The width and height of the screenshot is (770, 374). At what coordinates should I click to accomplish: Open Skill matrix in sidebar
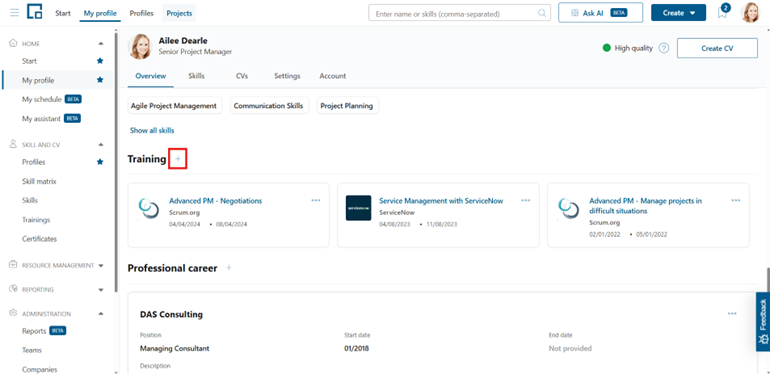pyautogui.click(x=39, y=181)
